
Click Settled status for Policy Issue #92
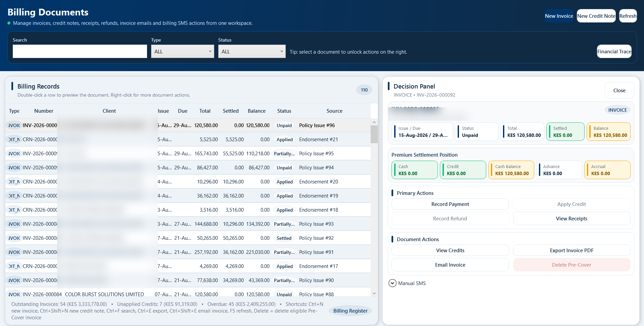coord(284,238)
